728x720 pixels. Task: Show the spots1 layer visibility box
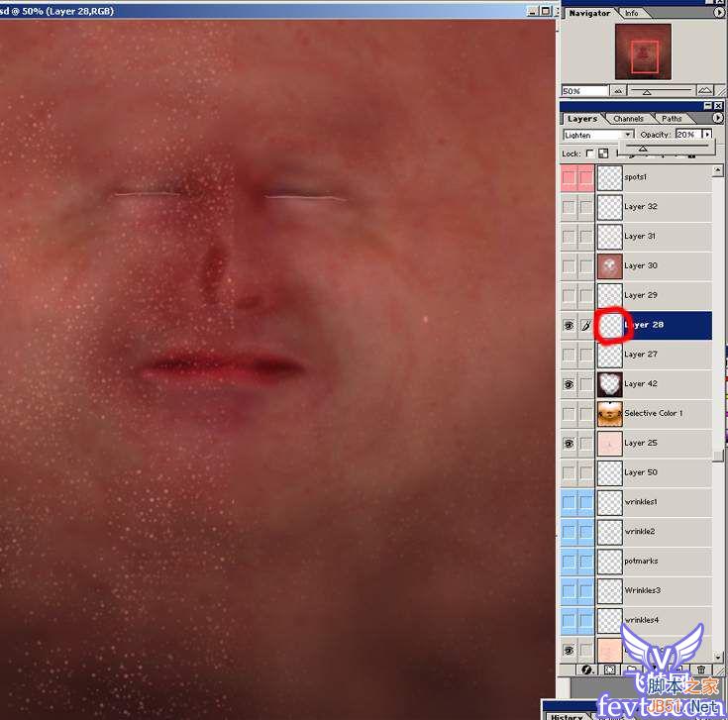point(569,177)
